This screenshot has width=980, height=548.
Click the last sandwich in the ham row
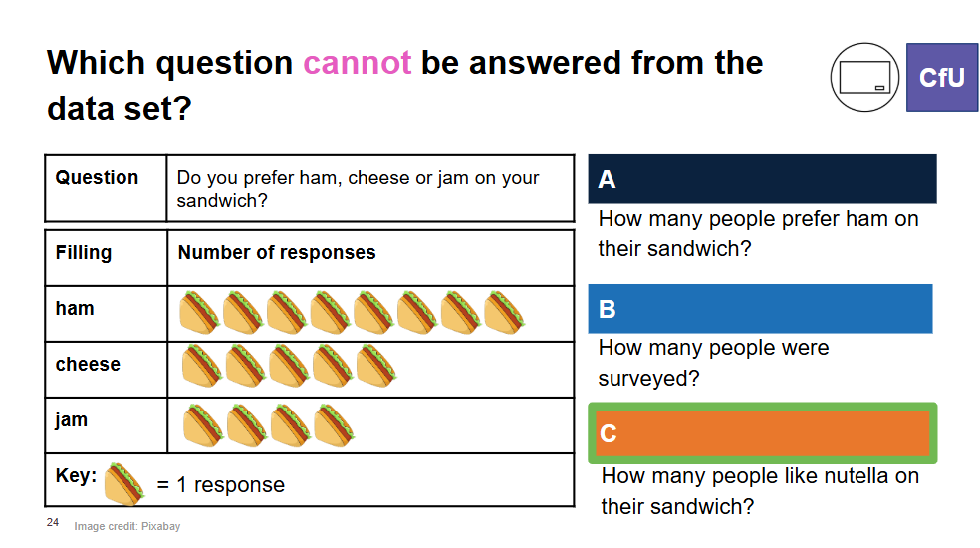(x=504, y=312)
